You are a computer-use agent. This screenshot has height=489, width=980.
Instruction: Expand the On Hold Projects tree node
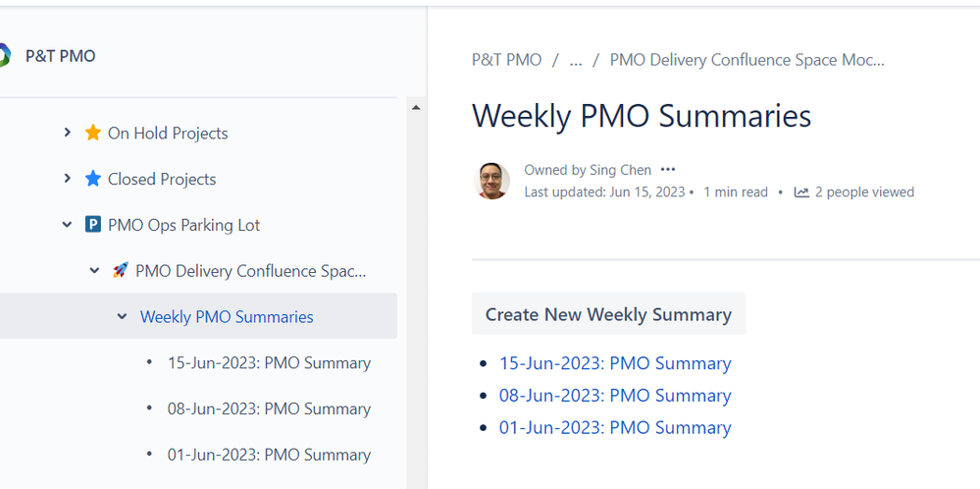(x=67, y=133)
